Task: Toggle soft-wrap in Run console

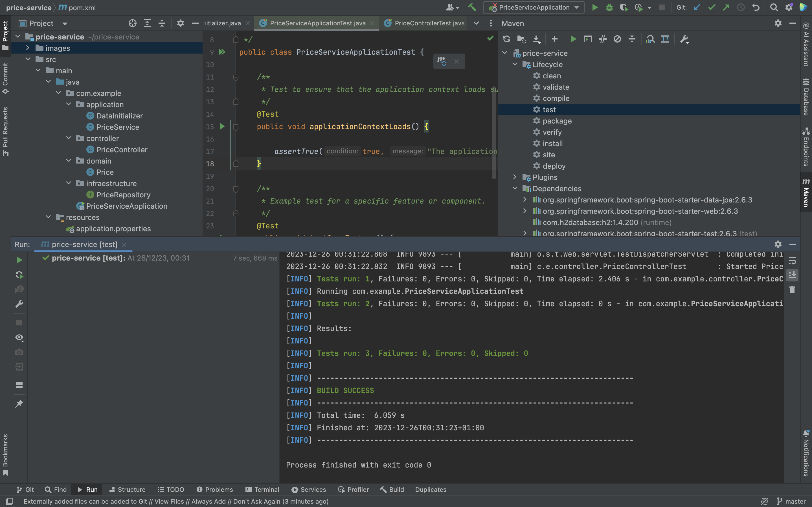Action: coord(792,261)
